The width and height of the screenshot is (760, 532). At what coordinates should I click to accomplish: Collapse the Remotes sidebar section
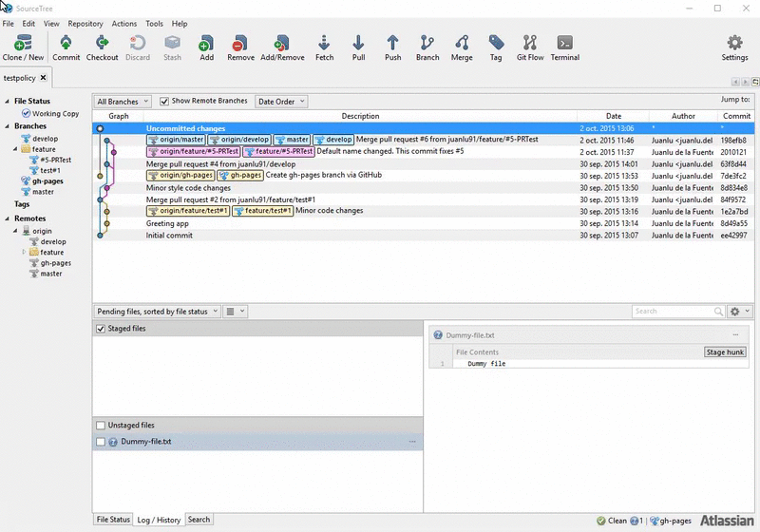(x=7, y=218)
